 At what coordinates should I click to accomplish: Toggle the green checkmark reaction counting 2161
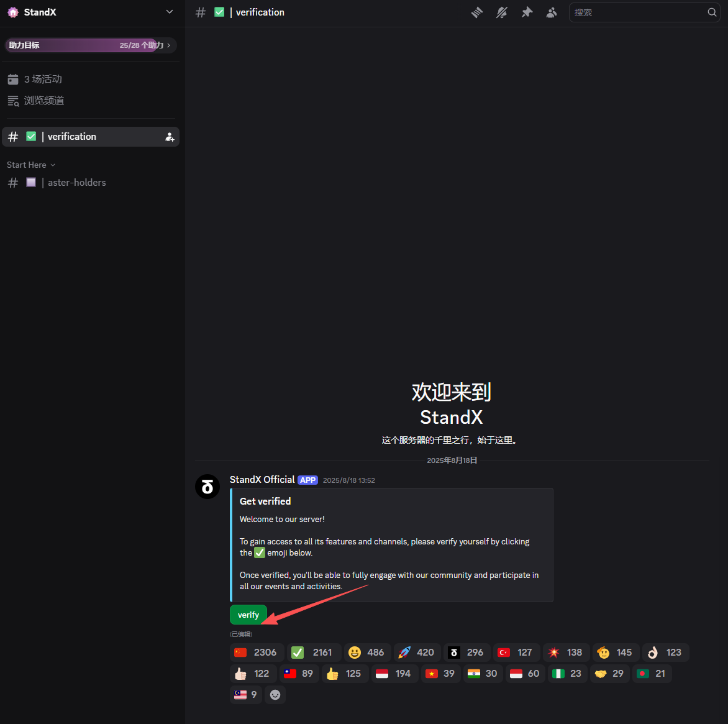point(314,653)
